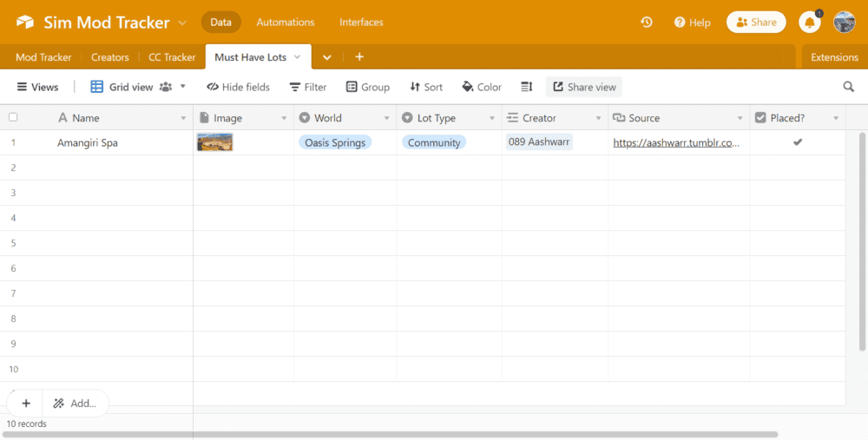The width and height of the screenshot is (868, 440).
Task: Open the aashwarr.tumblr source link
Action: [676, 143]
